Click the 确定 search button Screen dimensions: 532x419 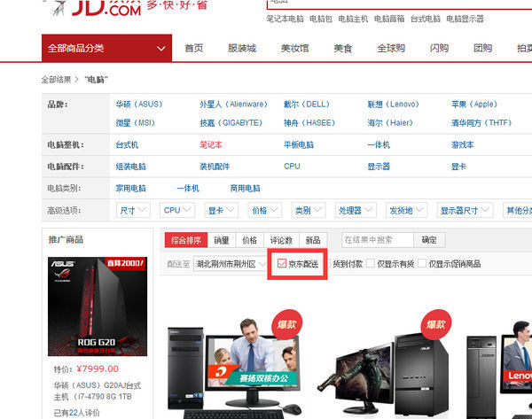coord(429,240)
